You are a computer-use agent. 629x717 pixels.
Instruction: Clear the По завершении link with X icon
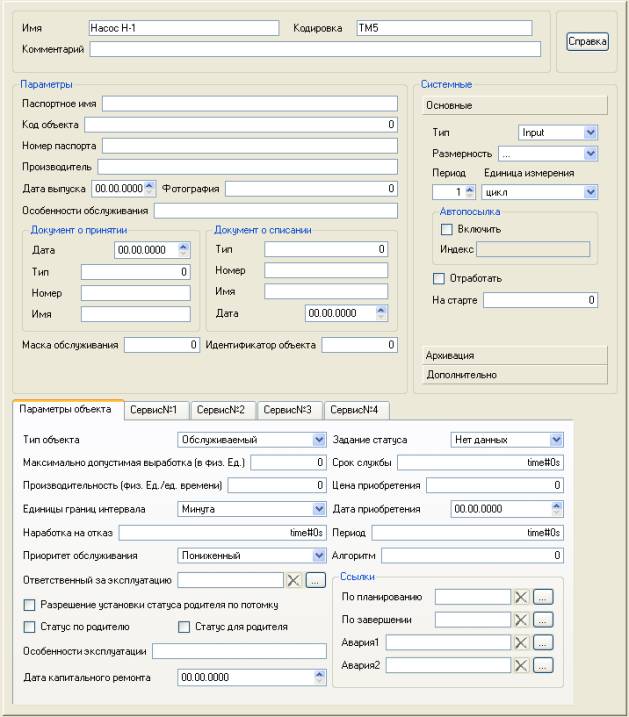point(521,620)
